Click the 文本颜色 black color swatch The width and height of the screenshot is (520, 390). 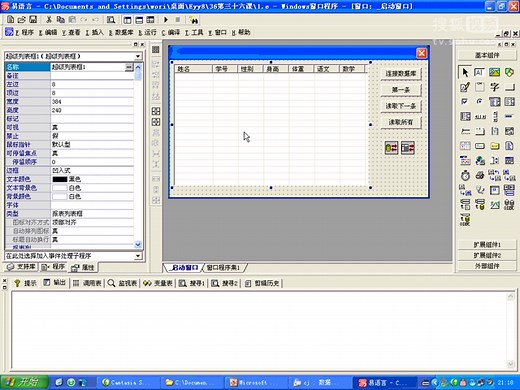60,179
